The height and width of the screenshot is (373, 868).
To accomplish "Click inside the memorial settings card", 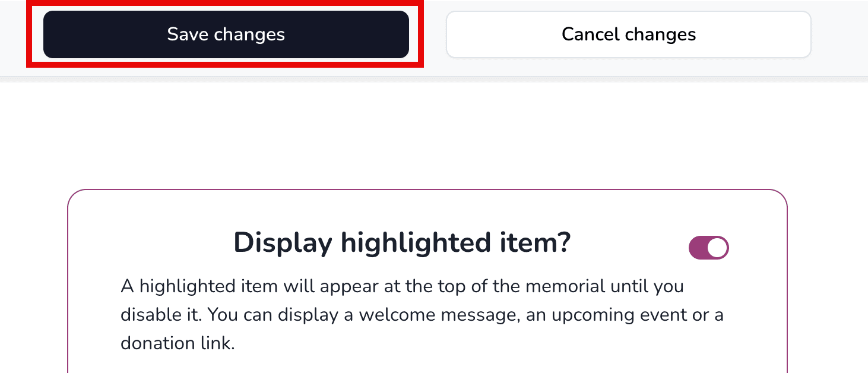I will point(427,279).
